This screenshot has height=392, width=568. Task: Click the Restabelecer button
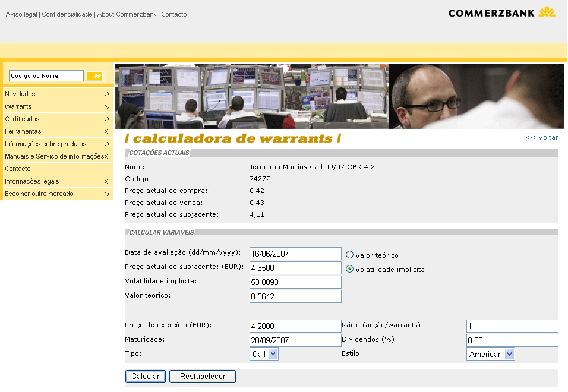click(203, 377)
